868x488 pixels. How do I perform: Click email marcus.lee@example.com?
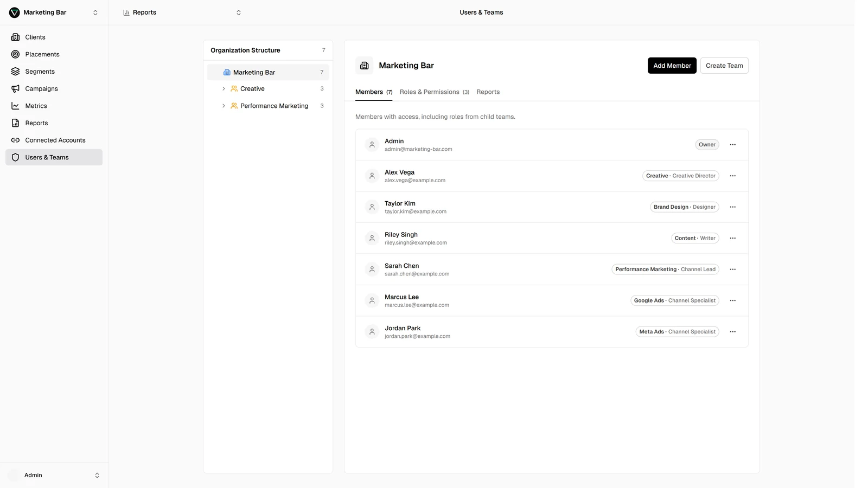[417, 305]
